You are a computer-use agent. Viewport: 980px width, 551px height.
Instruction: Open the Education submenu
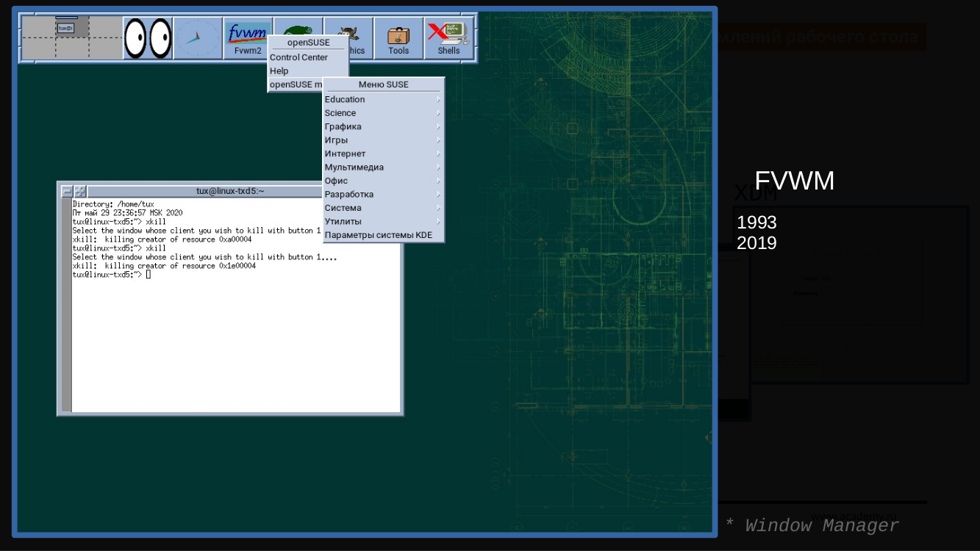coord(384,99)
